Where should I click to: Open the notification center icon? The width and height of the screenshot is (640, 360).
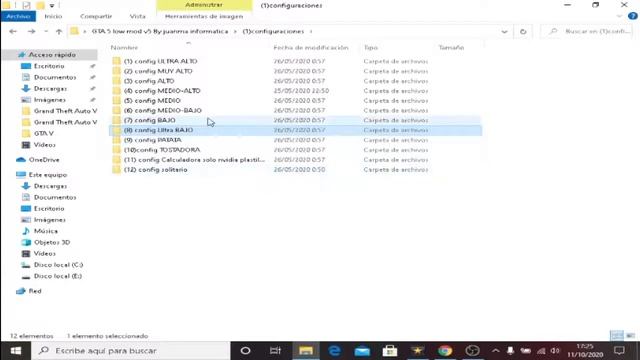click(620, 351)
